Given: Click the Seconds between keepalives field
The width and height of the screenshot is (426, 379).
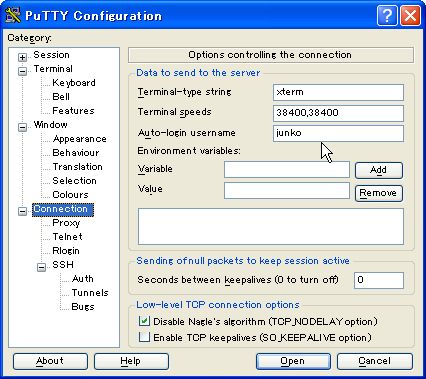Looking at the screenshot, I should 379,280.
